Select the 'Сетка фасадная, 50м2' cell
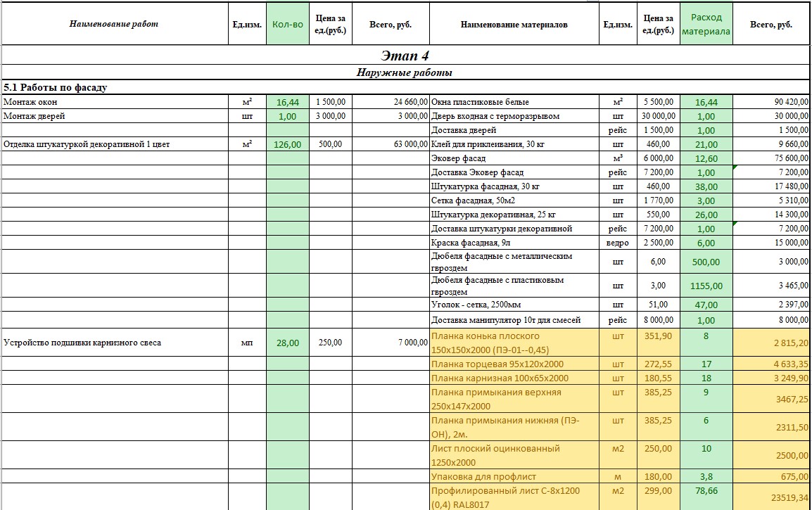Viewport: 812px width, 510px height. pyautogui.click(x=514, y=200)
